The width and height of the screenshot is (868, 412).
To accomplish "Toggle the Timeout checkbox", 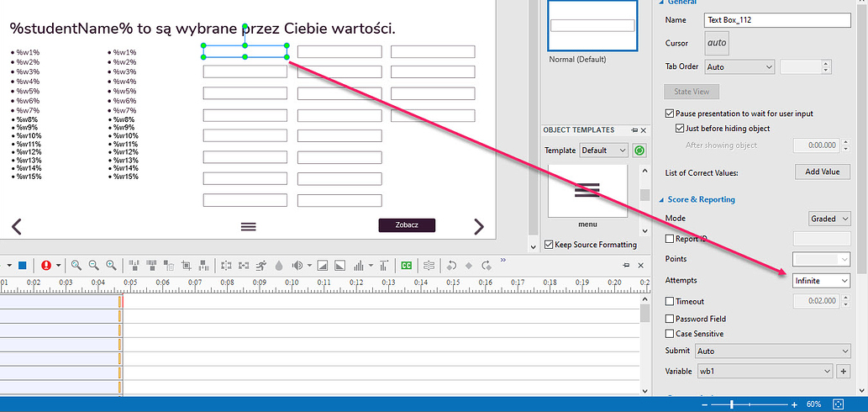I will coord(670,301).
